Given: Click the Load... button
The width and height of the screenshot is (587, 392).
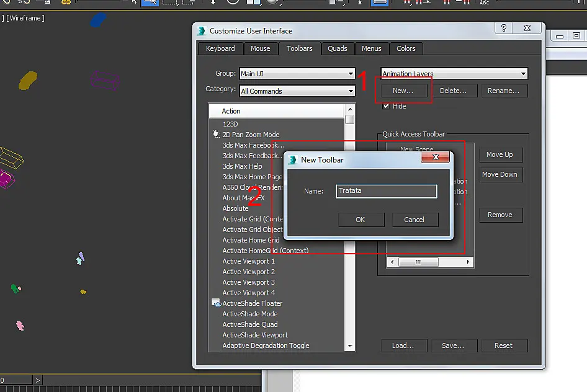Looking at the screenshot, I should pyautogui.click(x=403, y=345).
